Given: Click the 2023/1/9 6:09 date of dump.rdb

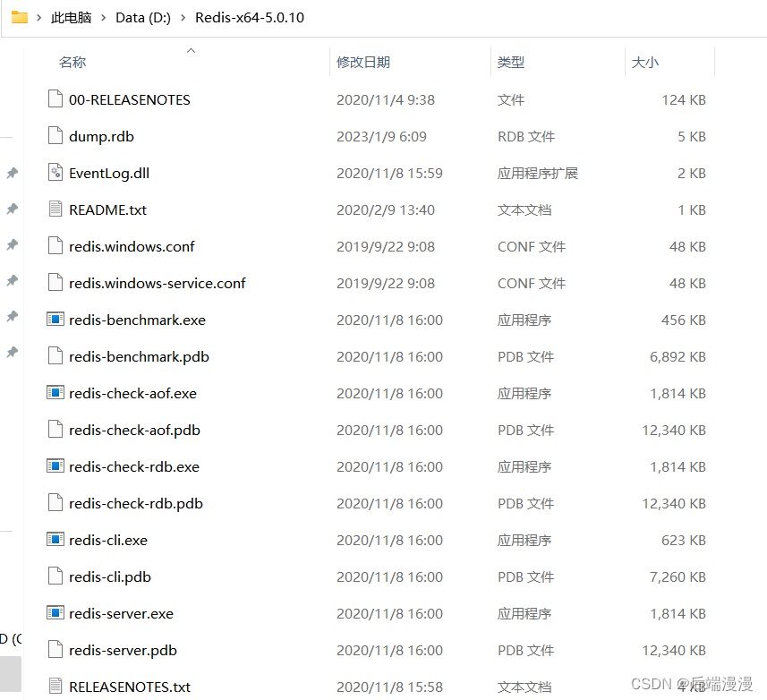Looking at the screenshot, I should tap(381, 136).
